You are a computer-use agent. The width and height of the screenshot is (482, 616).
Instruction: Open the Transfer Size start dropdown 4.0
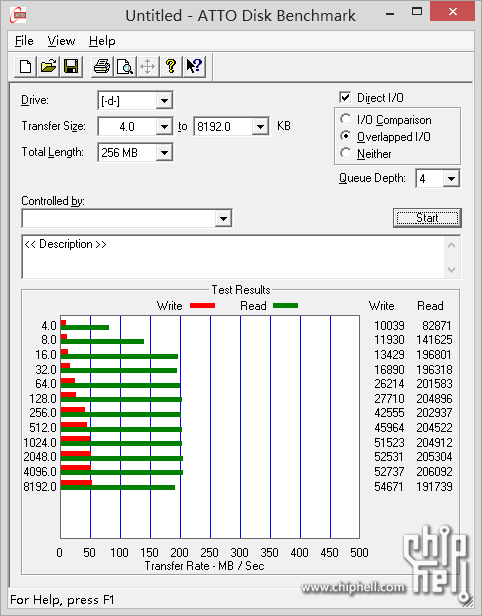tap(164, 126)
